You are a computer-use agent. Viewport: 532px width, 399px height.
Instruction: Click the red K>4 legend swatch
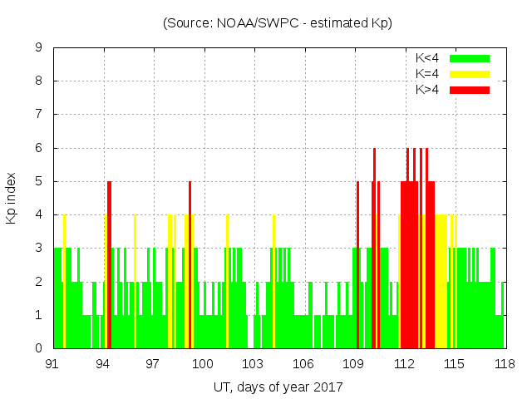(470, 89)
